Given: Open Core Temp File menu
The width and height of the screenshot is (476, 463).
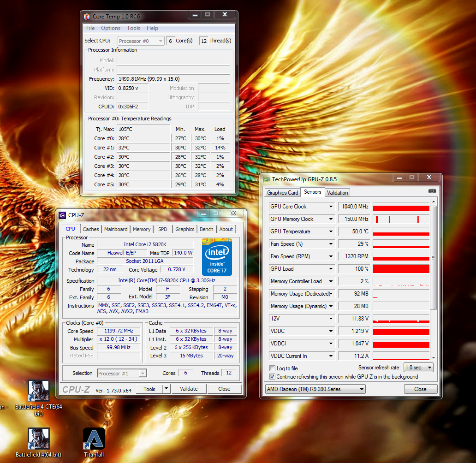Looking at the screenshot, I should click(x=90, y=28).
